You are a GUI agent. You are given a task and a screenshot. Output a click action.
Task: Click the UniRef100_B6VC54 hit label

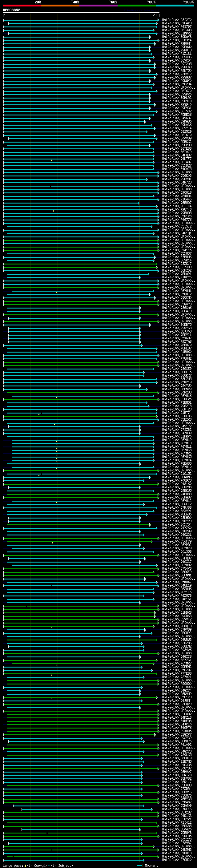[x=177, y=61]
